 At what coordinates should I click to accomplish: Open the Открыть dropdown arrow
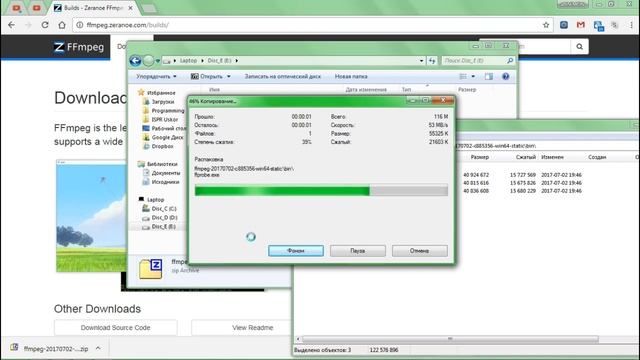(229, 76)
